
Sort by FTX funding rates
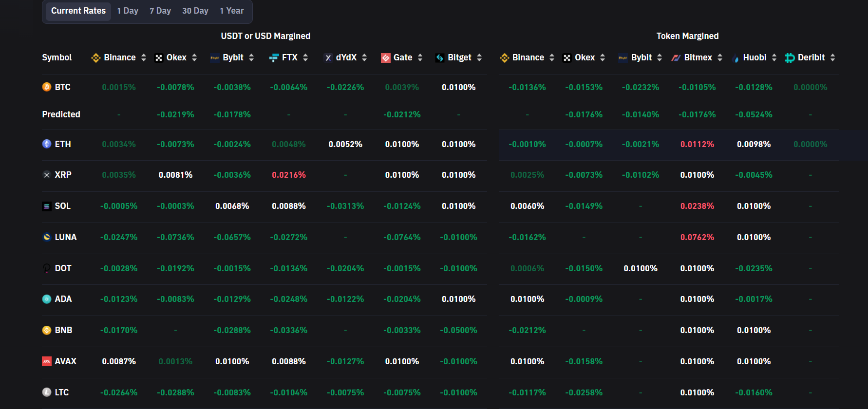pyautogui.click(x=305, y=57)
